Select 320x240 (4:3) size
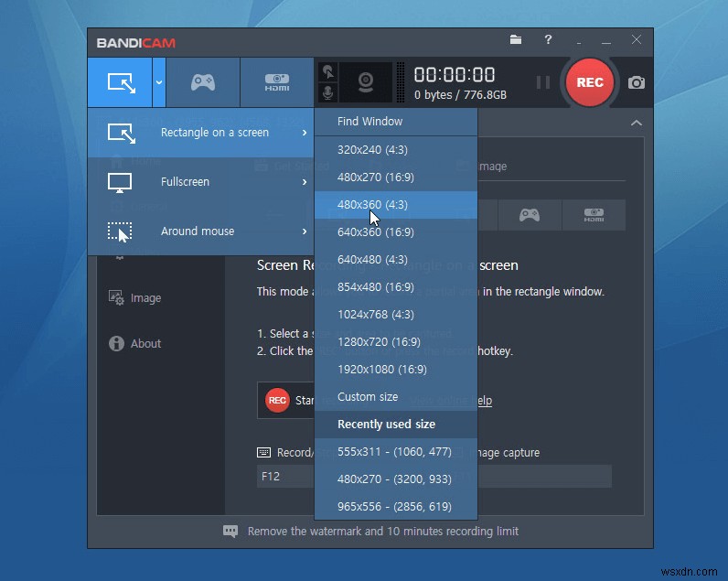The image size is (728, 581). (396, 150)
